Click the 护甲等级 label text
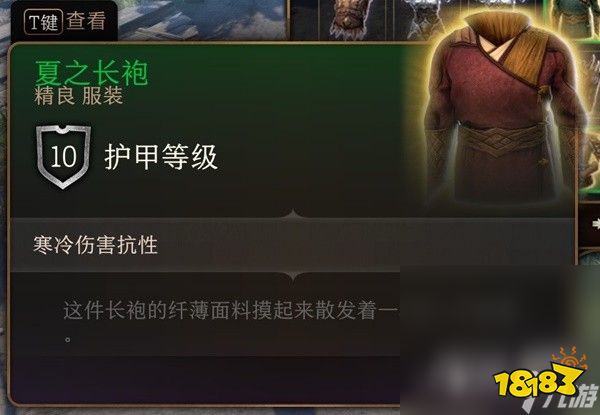The image size is (600, 415). [161, 157]
